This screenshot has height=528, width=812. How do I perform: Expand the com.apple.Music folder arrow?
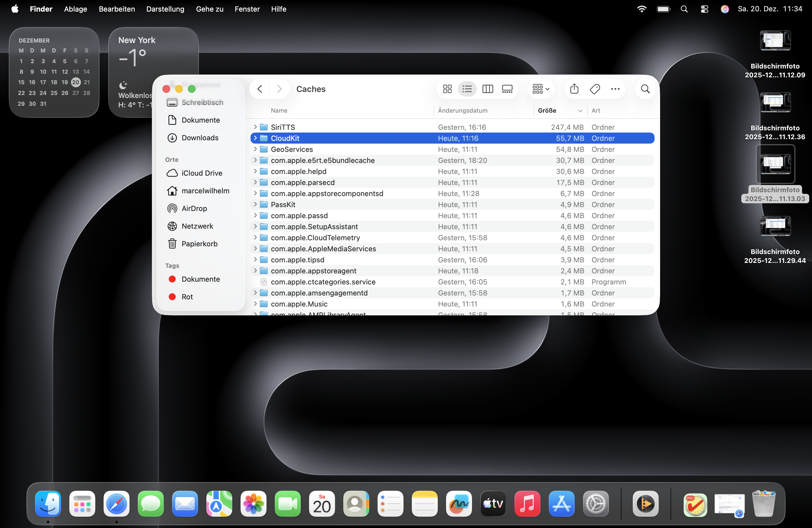click(x=255, y=303)
